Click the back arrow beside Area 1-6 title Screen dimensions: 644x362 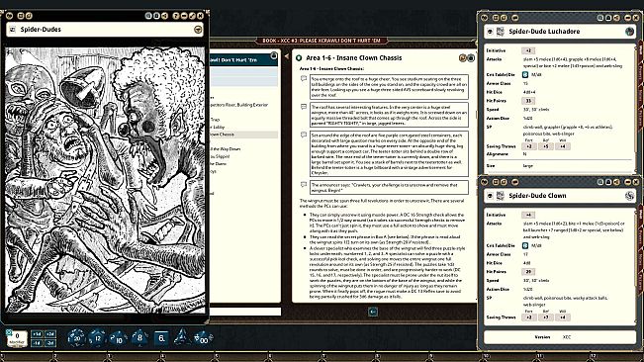(287, 56)
